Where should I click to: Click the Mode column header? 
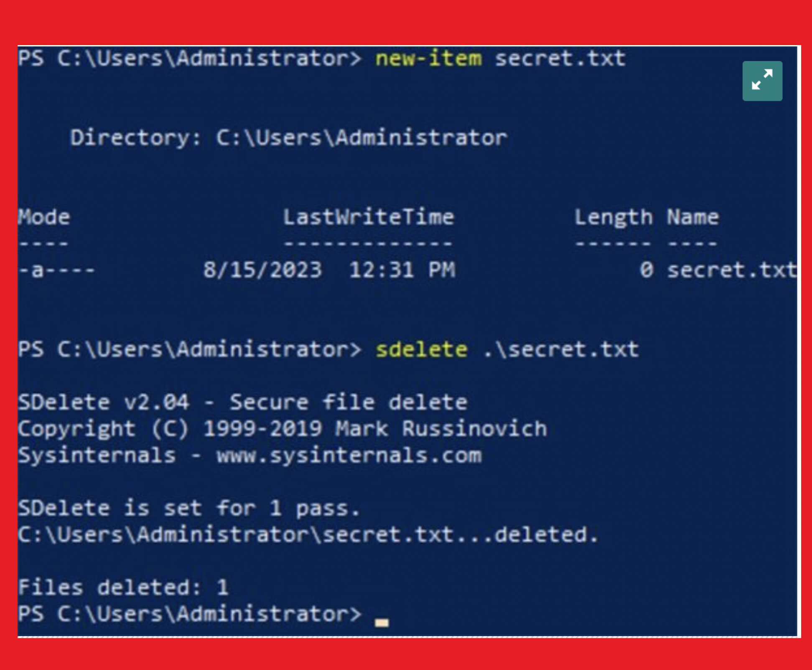click(44, 217)
